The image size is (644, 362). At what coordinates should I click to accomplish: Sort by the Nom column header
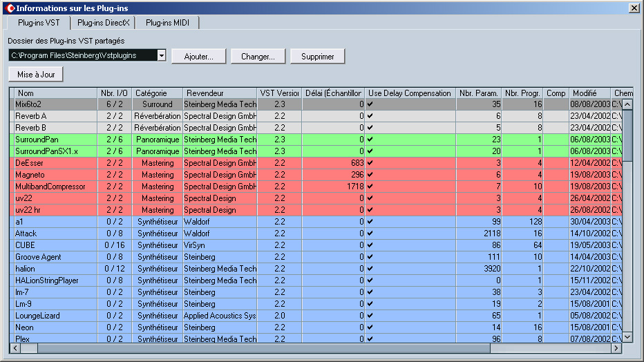pos(55,93)
